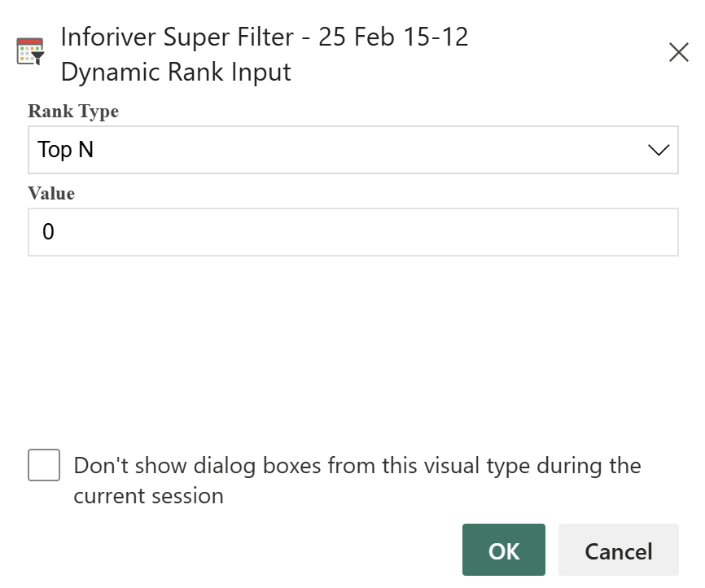Open the Rank Type dropdown

point(353,150)
